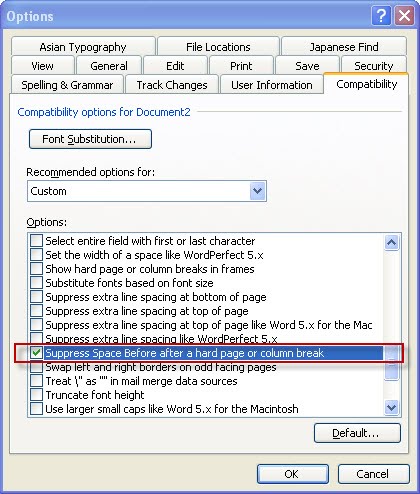Open the Asian Typography tab

pos(83,47)
